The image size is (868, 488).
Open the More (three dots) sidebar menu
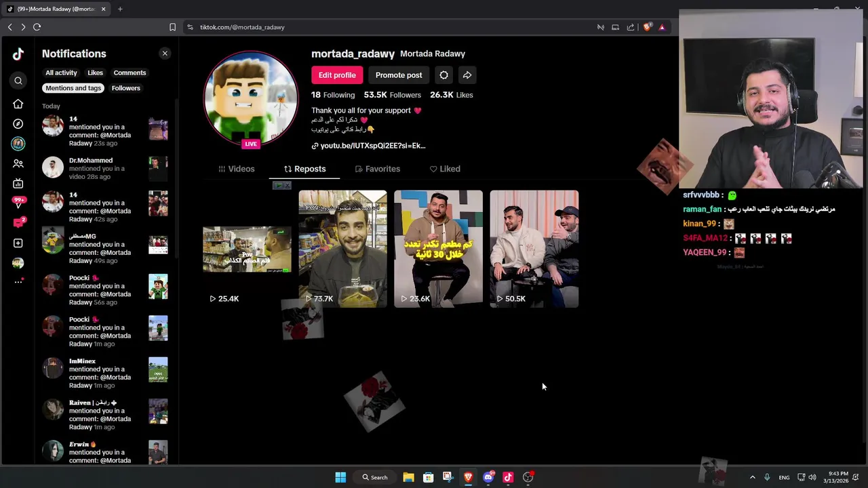click(18, 282)
